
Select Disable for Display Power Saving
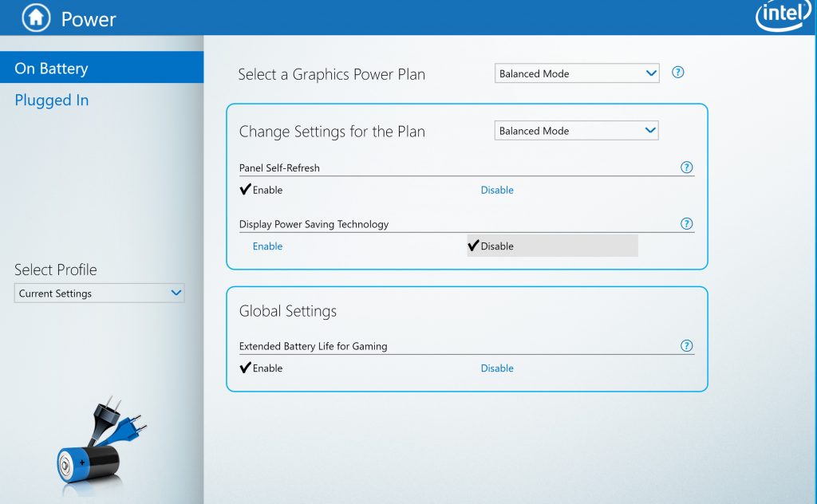click(x=552, y=246)
